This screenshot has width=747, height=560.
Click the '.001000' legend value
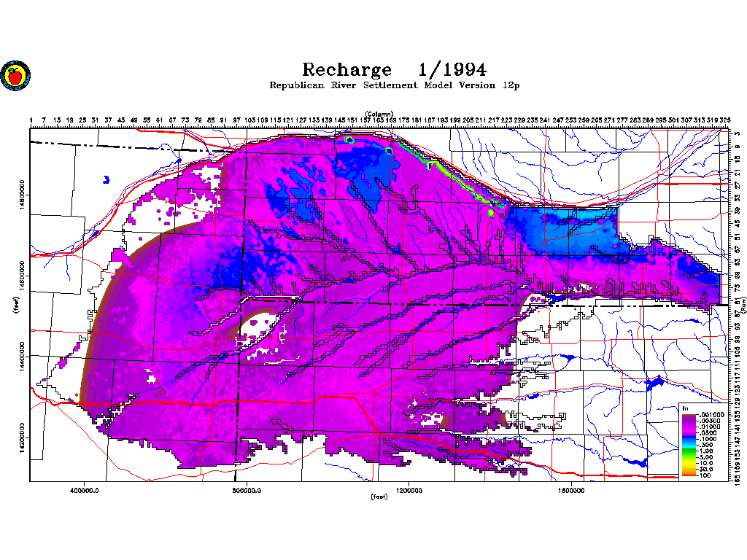click(712, 415)
